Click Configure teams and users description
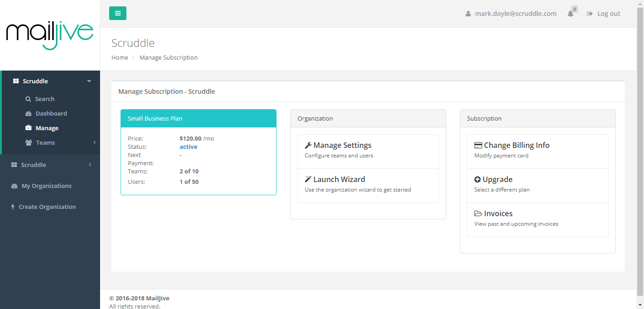This screenshot has width=644, height=309. click(x=339, y=156)
